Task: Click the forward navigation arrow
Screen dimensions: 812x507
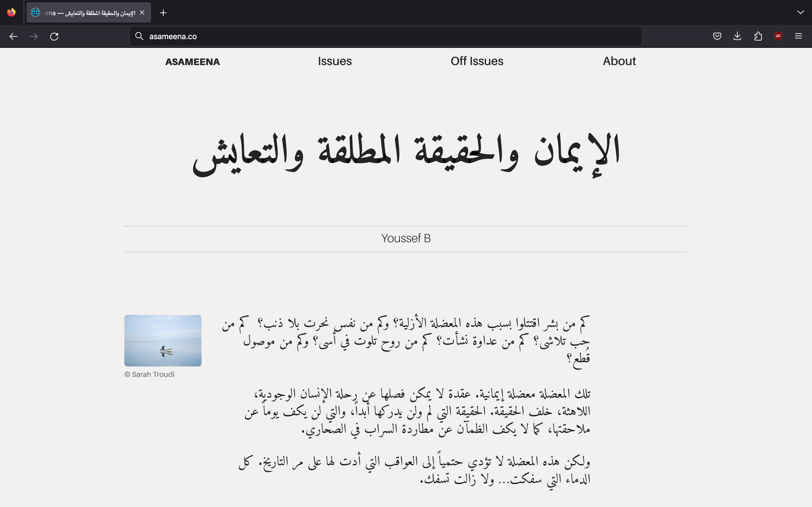Action: [x=34, y=36]
